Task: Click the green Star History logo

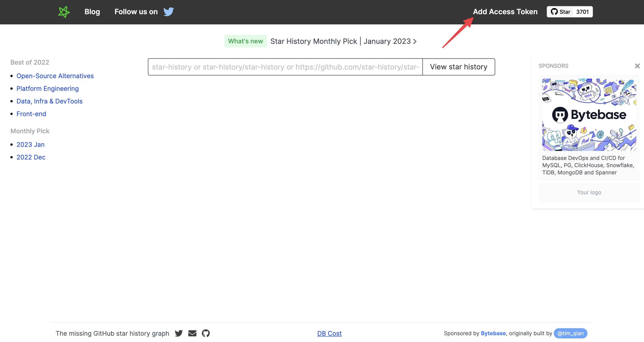Action: coord(64,12)
